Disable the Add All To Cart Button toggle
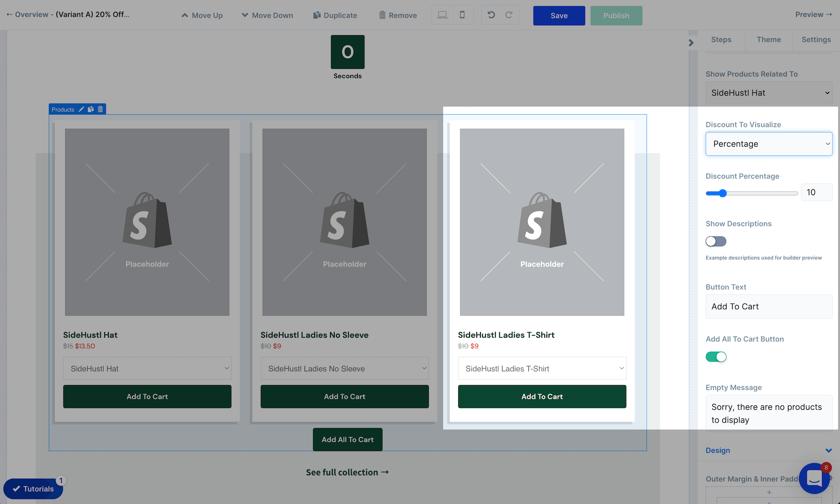The width and height of the screenshot is (840, 504). pos(716,357)
